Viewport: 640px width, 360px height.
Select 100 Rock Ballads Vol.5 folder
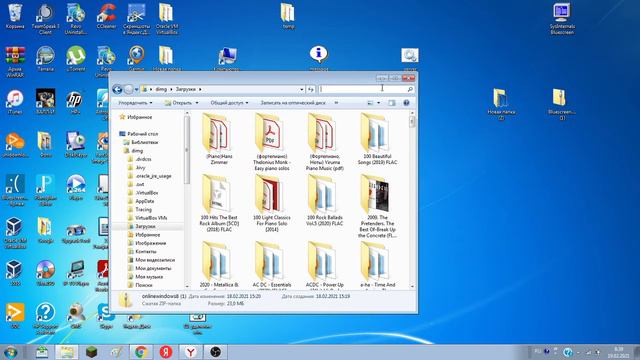click(324, 200)
